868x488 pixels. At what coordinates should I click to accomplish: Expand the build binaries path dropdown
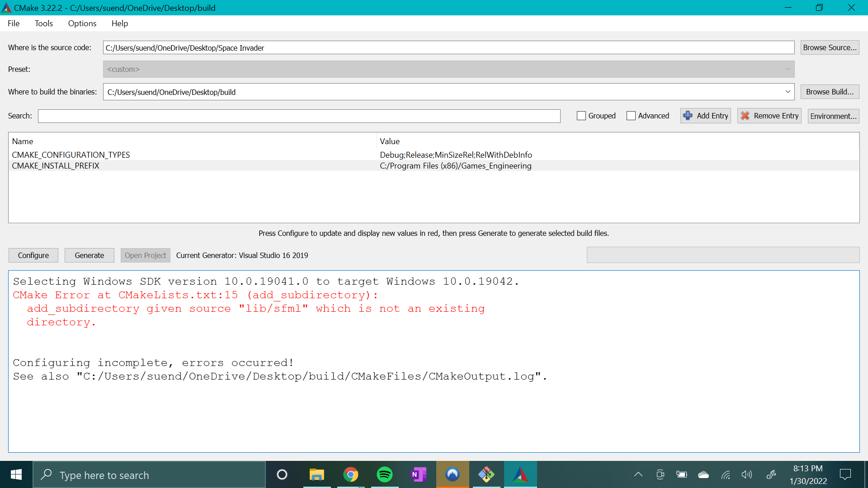(x=788, y=92)
